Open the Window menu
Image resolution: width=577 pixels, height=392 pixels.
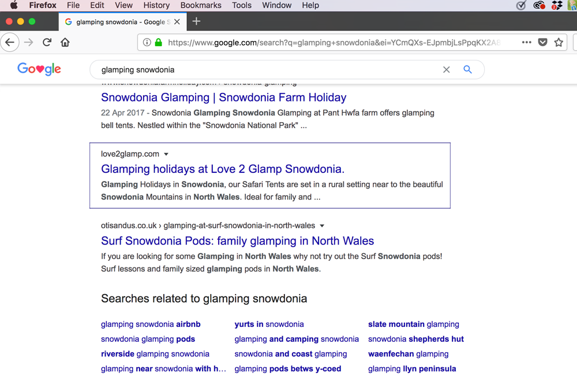[277, 5]
